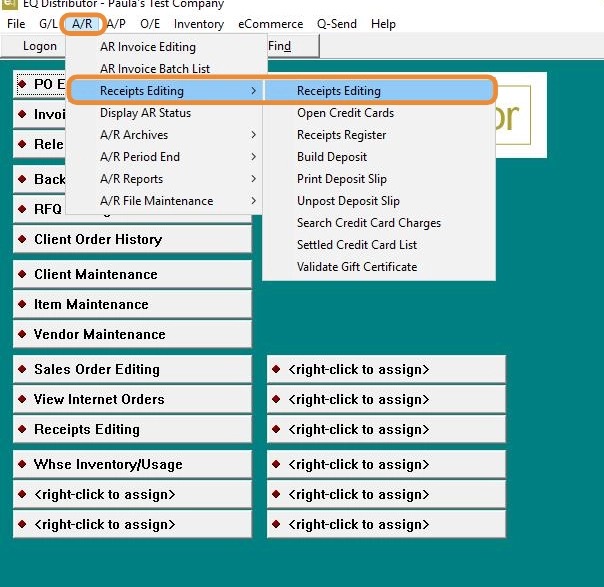Choose Open Credit Cards in submenu

coord(379,113)
